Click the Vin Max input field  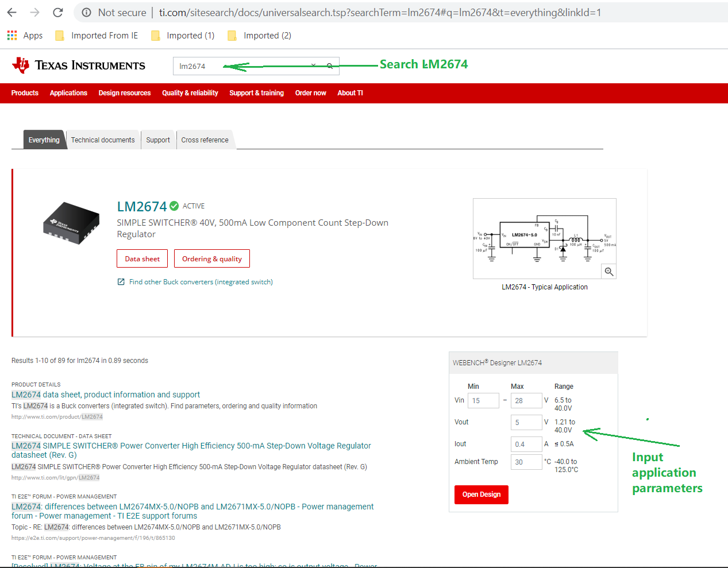526,400
